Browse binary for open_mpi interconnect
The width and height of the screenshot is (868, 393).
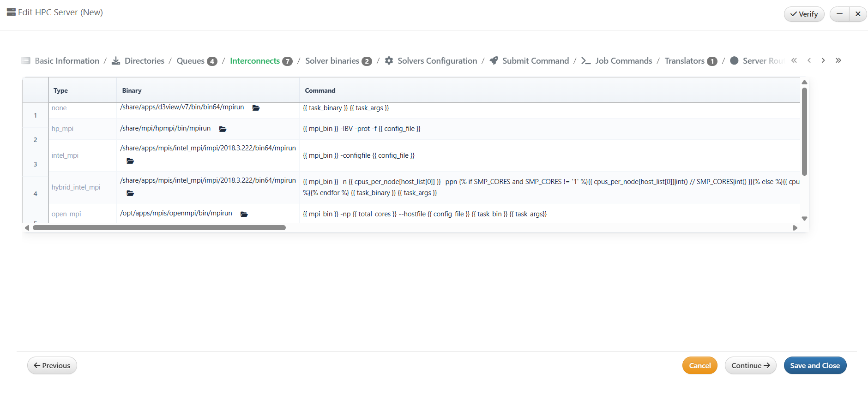244,214
